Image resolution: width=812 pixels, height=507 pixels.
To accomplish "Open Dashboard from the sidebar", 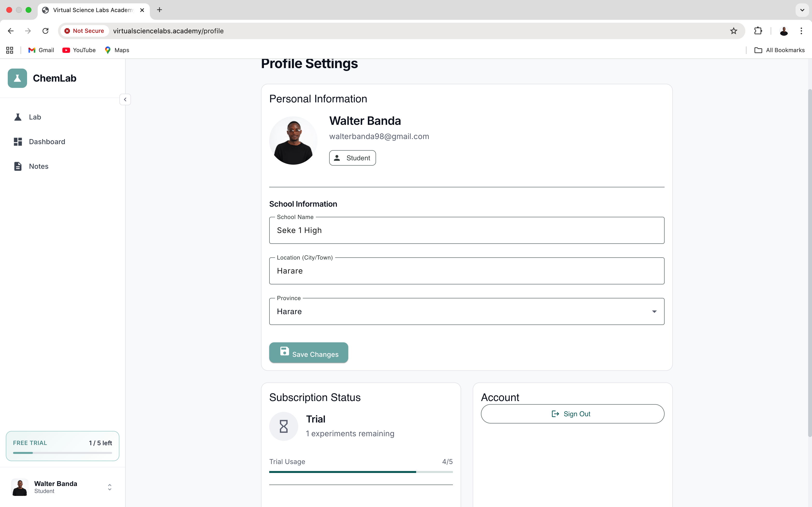I will (47, 141).
